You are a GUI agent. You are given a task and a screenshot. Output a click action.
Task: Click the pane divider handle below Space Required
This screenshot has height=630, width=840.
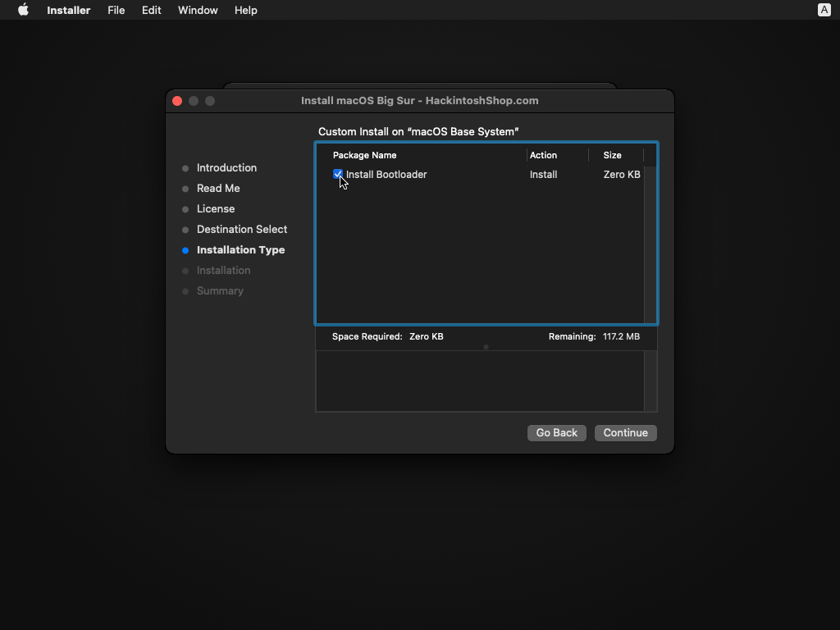coord(486,347)
